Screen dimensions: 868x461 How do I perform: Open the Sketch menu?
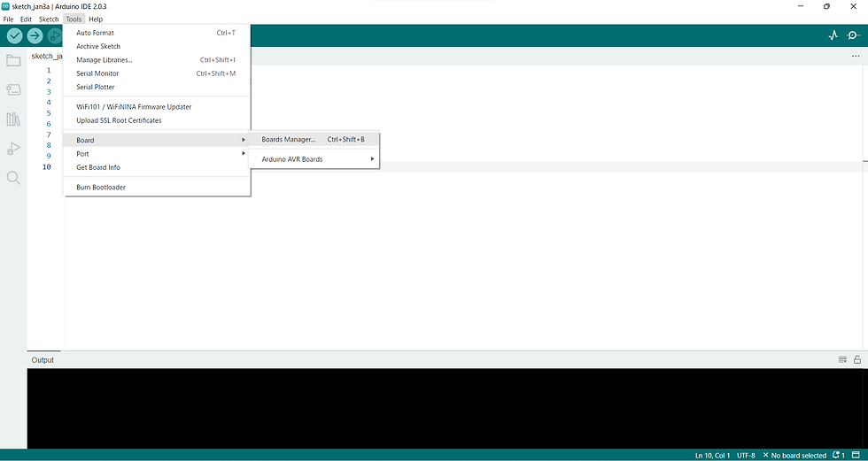coord(49,19)
